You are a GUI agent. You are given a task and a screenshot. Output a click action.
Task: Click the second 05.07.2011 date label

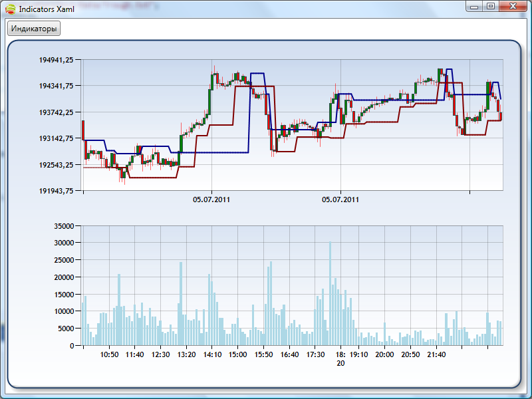pyautogui.click(x=340, y=199)
